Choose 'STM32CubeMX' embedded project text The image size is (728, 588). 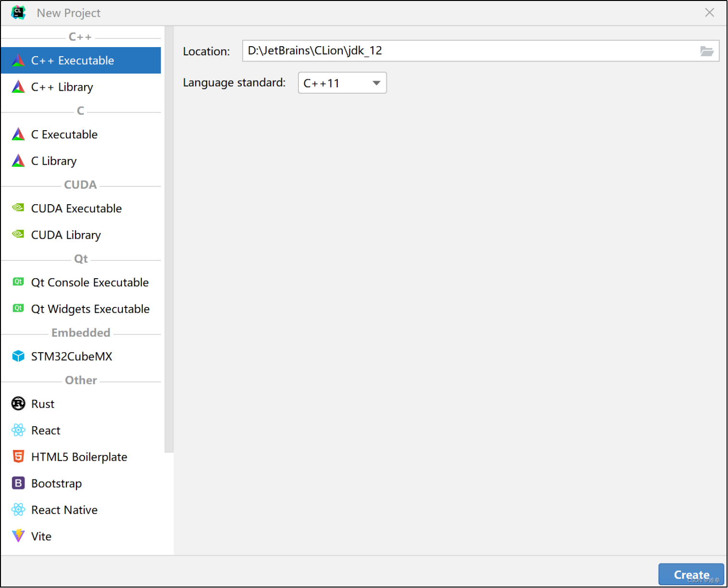[x=72, y=356]
